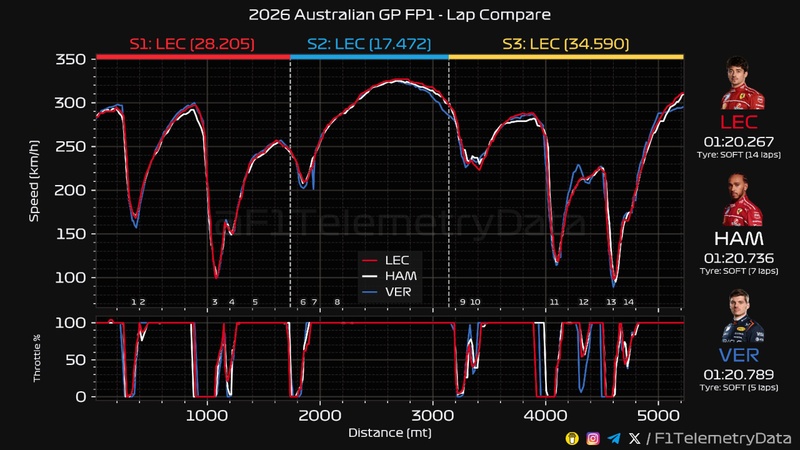The image size is (800, 450).
Task: Click the turn 10 corner marker
Action: point(475,302)
